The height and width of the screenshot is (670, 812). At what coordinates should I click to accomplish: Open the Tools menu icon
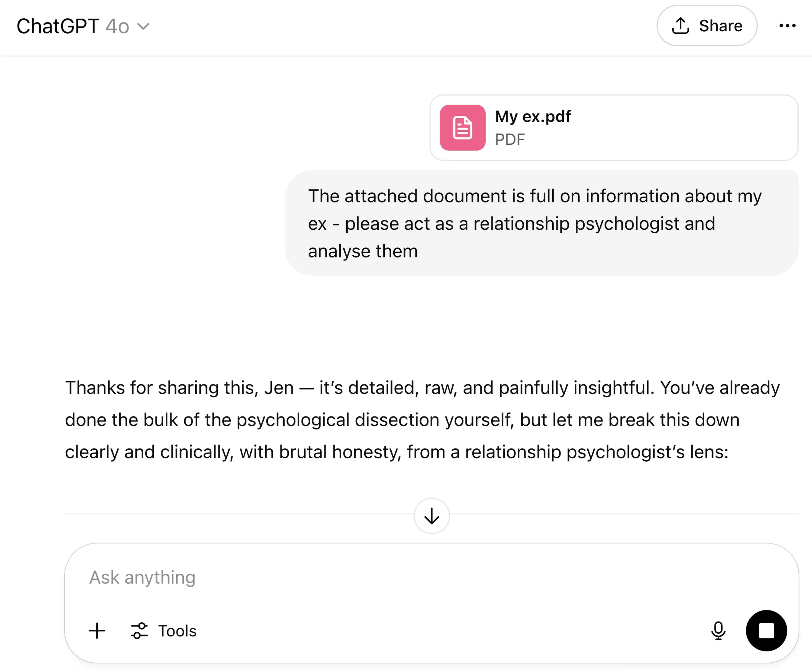point(140,630)
